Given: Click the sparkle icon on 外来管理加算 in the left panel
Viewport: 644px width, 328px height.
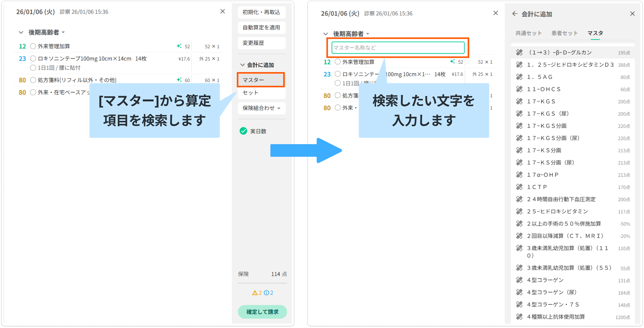Looking at the screenshot, I should (179, 46).
